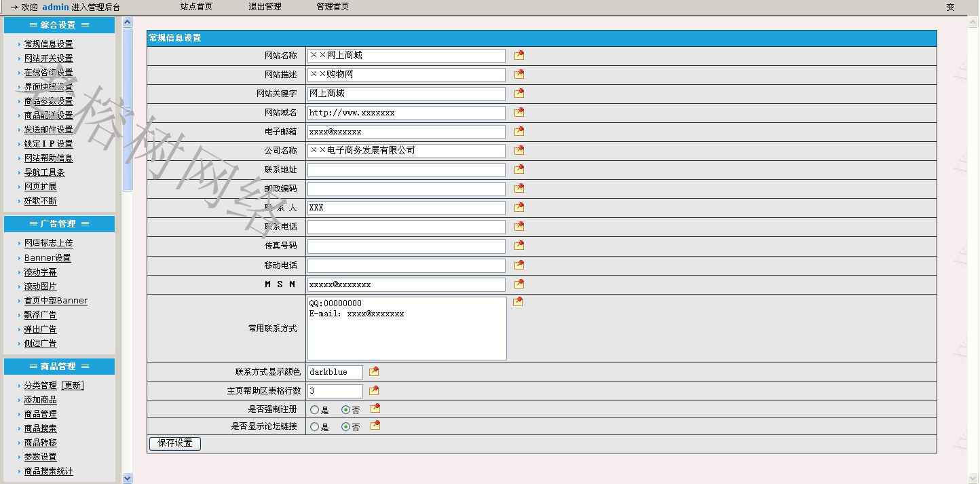The height and width of the screenshot is (484, 980).
Task: Open 站点首页 in the top menu
Action: (196, 7)
